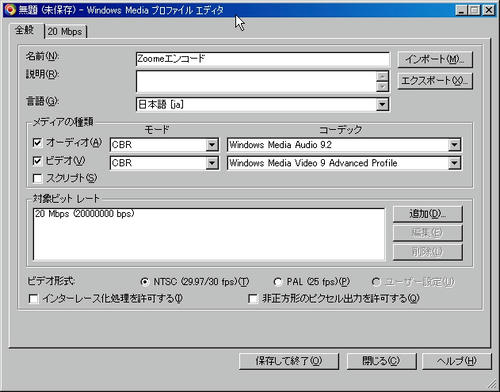The height and width of the screenshot is (392, 500).
Task: Click the Windows Media Profile Editor title icon
Action: click(x=10, y=10)
